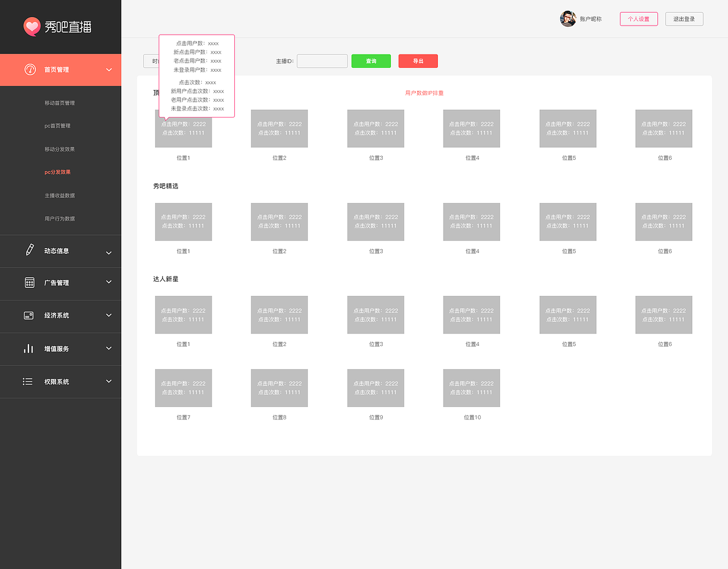The height and width of the screenshot is (569, 728).
Task: Click the 秀吧精选 section heading
Action: (166, 186)
